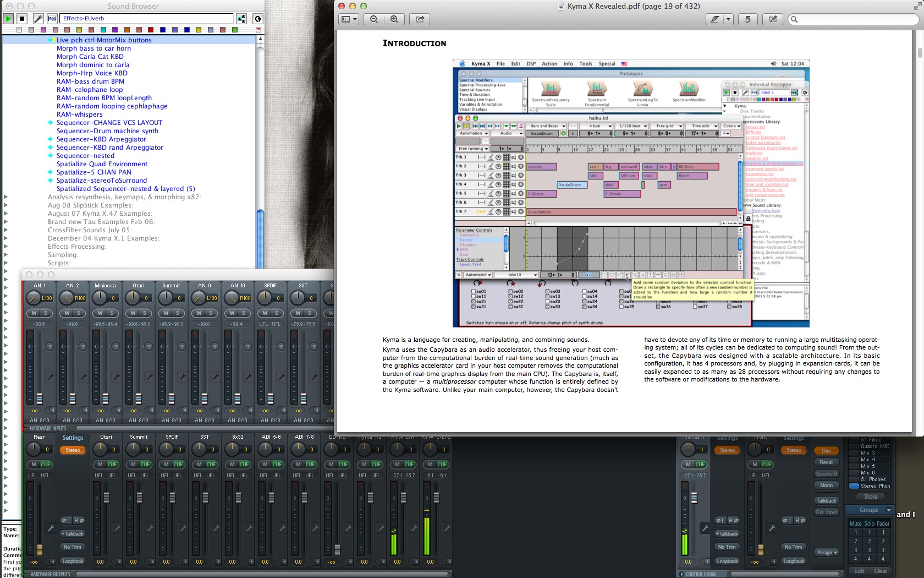Expand the Brand new Tau Examples Feb 06 folder
Viewport: 924px width, 578px height.
(x=6, y=222)
